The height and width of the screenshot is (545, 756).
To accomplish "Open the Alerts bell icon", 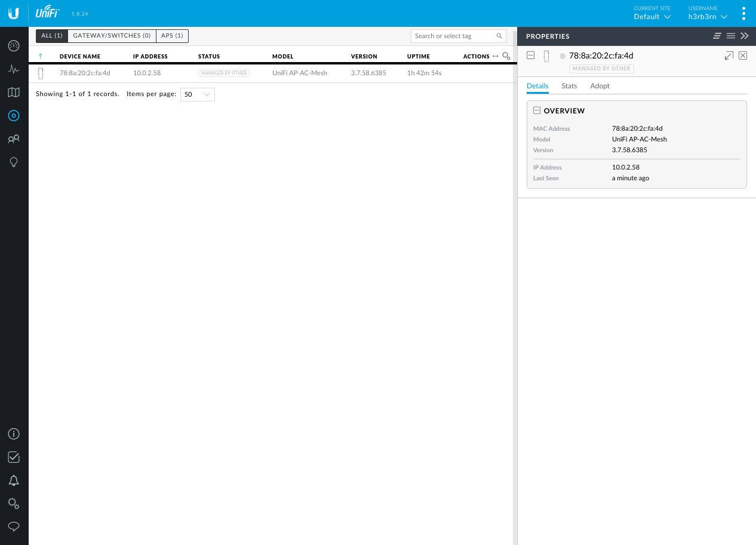I will pos(14,481).
